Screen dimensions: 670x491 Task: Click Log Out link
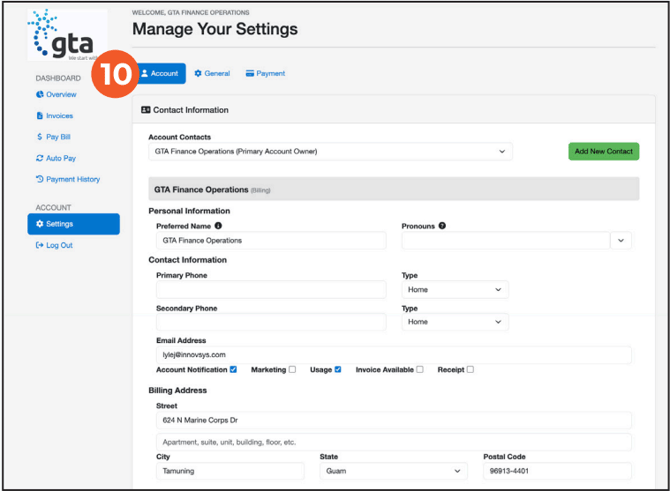click(54, 245)
